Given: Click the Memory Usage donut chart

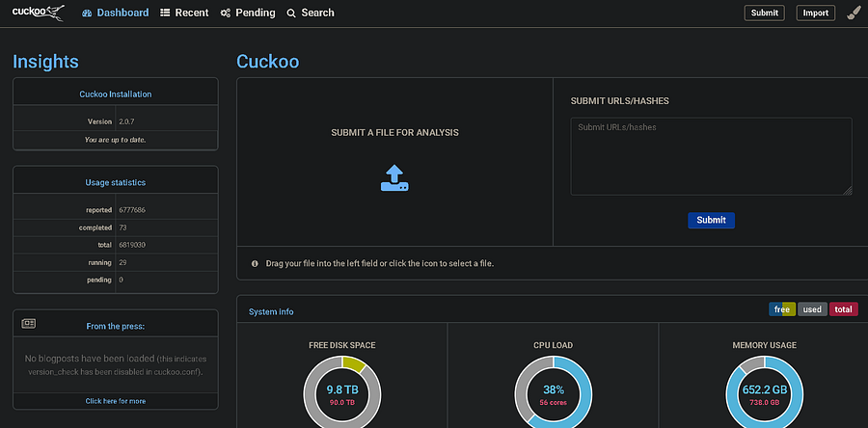Looking at the screenshot, I should (x=765, y=393).
